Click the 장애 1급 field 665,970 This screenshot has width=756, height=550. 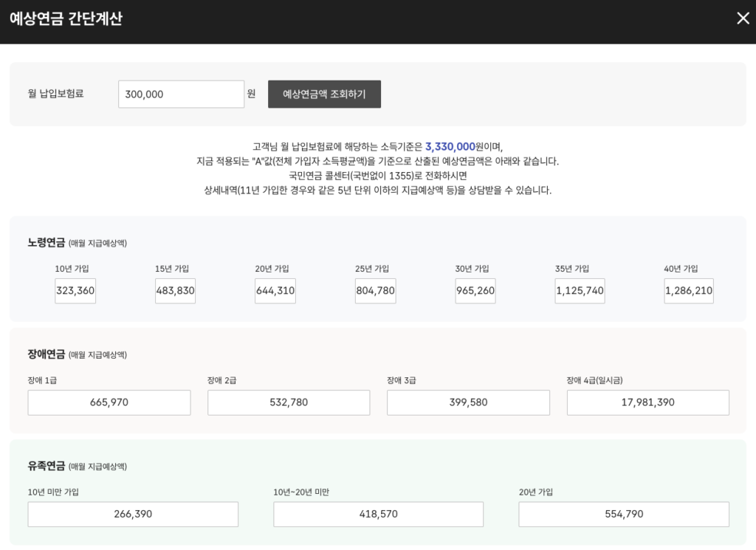(109, 402)
